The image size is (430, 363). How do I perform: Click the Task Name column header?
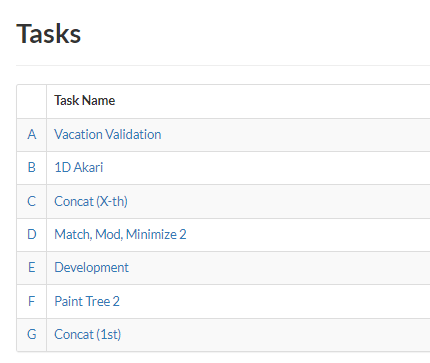pyautogui.click(x=85, y=101)
